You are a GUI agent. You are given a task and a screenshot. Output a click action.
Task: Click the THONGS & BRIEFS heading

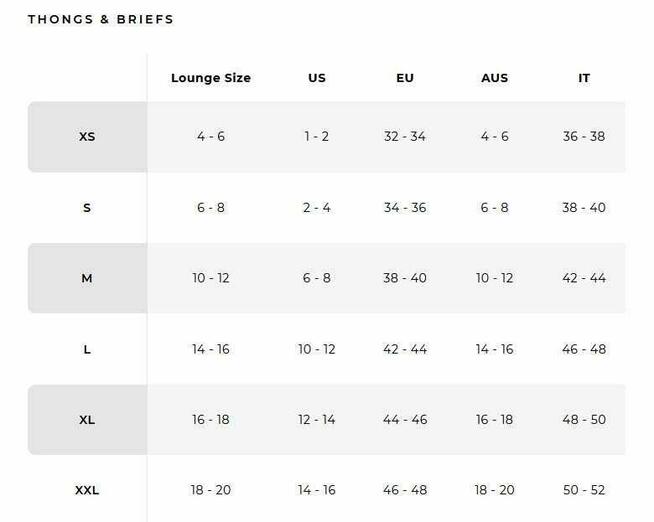100,19
